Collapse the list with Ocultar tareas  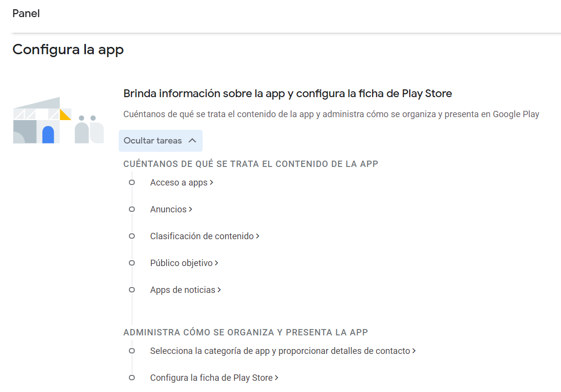[160, 141]
